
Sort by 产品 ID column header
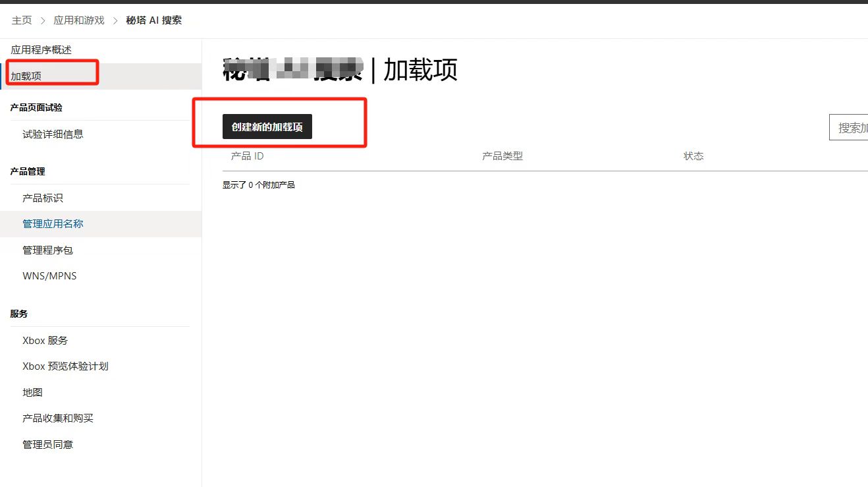(247, 156)
